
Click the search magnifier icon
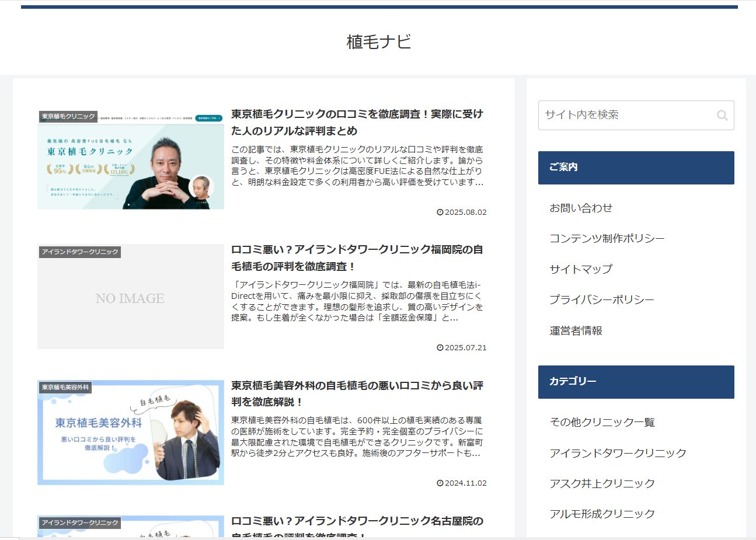click(722, 115)
